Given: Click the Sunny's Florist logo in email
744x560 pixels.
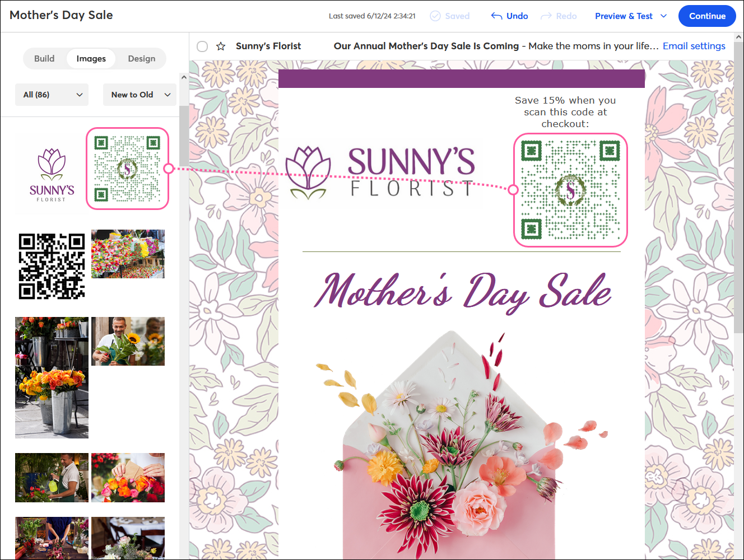Looking at the screenshot, I should [381, 172].
